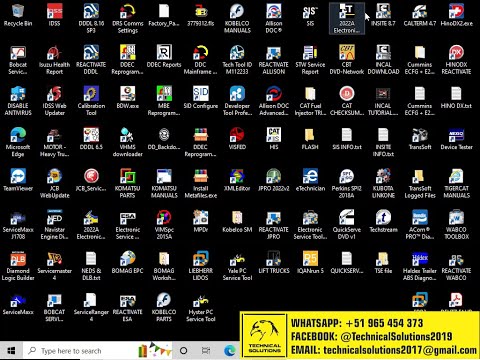Open HINODX REACTIVATE icon
This screenshot has height=360, width=480.
tap(456, 60)
